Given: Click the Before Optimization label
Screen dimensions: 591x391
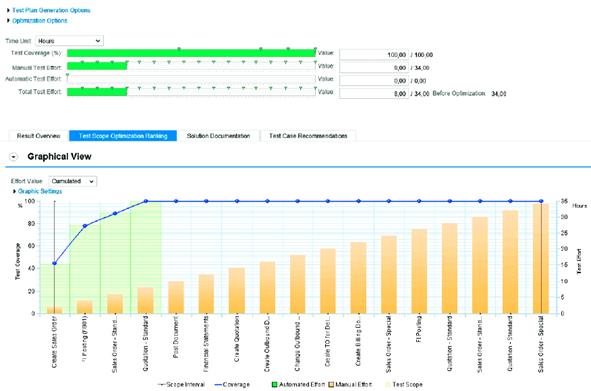Looking at the screenshot, I should click(x=459, y=93).
